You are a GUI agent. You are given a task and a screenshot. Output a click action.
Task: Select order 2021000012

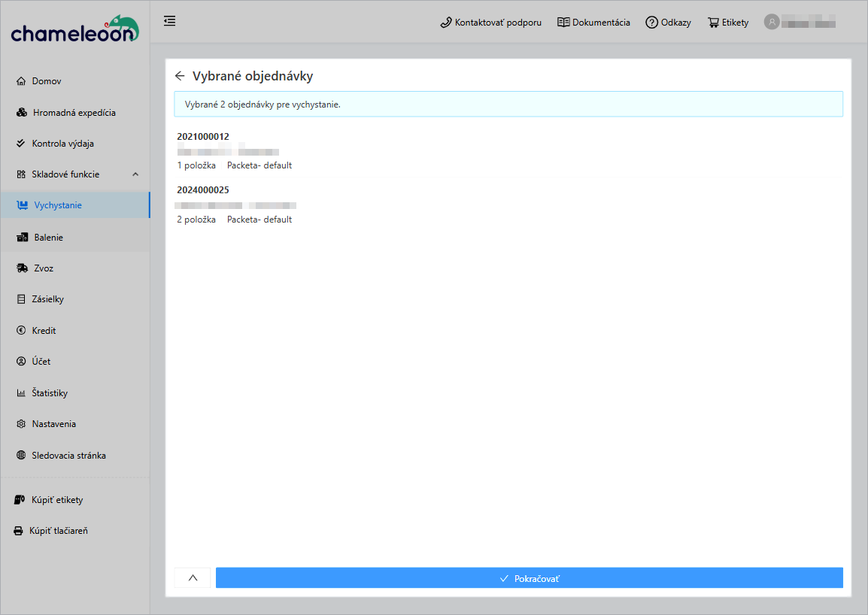coord(203,137)
